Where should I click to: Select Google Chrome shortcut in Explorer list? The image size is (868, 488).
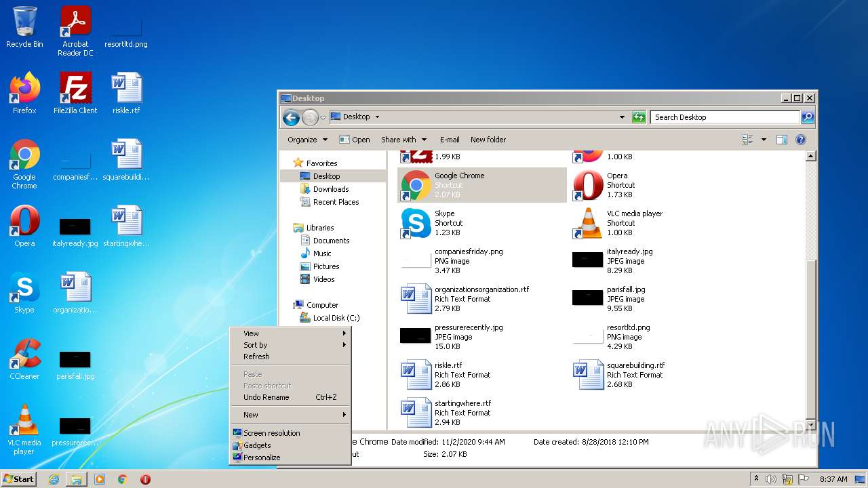click(481, 185)
